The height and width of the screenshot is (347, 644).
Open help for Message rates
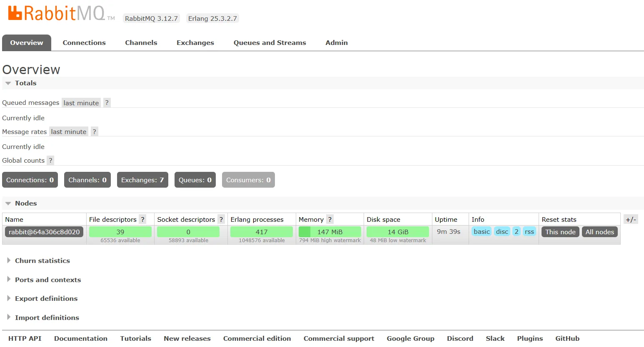tap(95, 131)
